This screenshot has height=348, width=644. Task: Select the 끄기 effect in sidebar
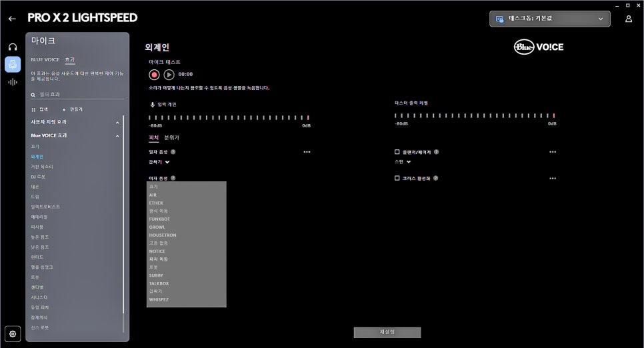[35, 147]
